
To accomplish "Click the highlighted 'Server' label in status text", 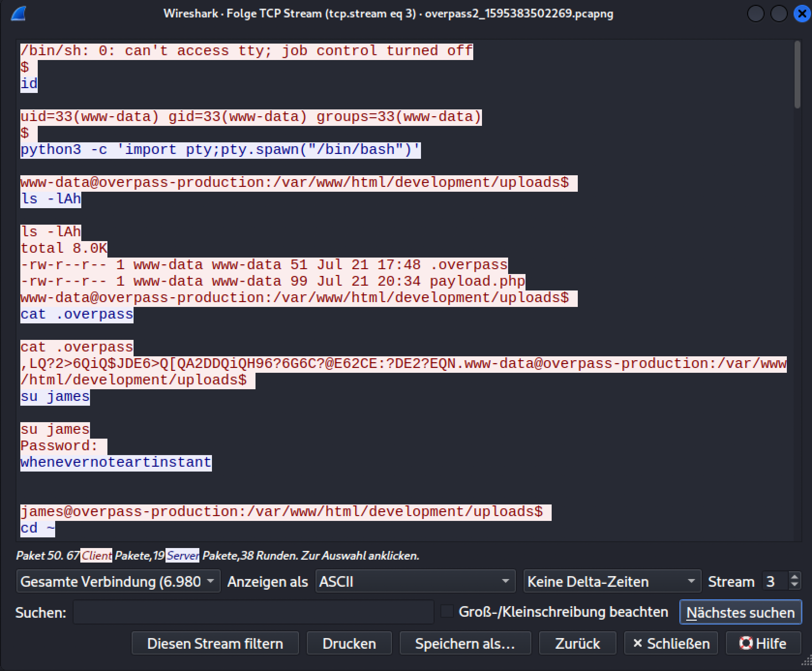I will click(x=182, y=555).
